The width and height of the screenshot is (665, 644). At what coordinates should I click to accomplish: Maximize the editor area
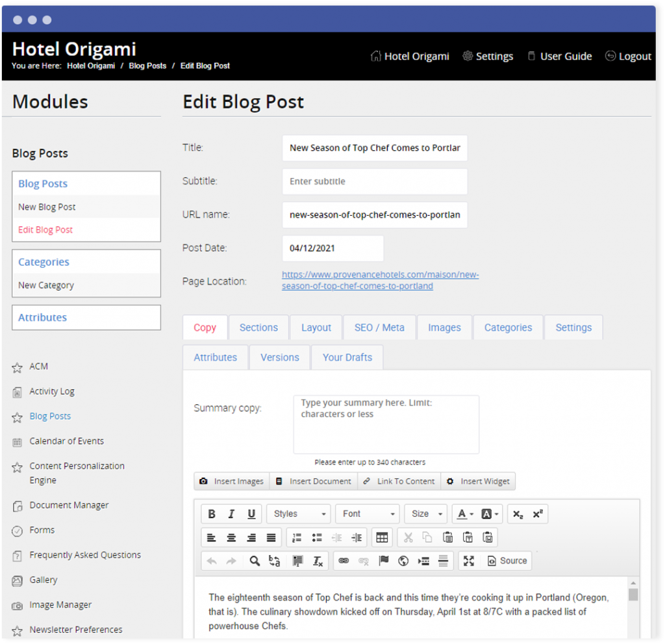pos(469,561)
